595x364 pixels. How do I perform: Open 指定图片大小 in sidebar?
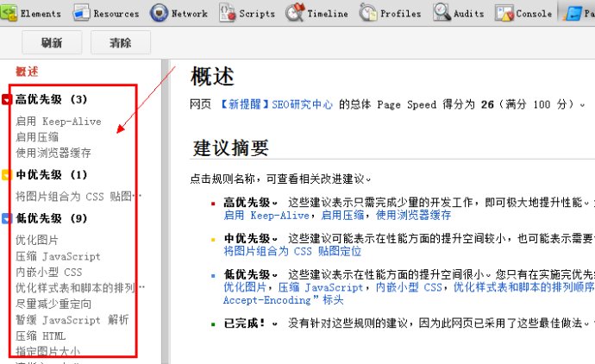[47, 351]
